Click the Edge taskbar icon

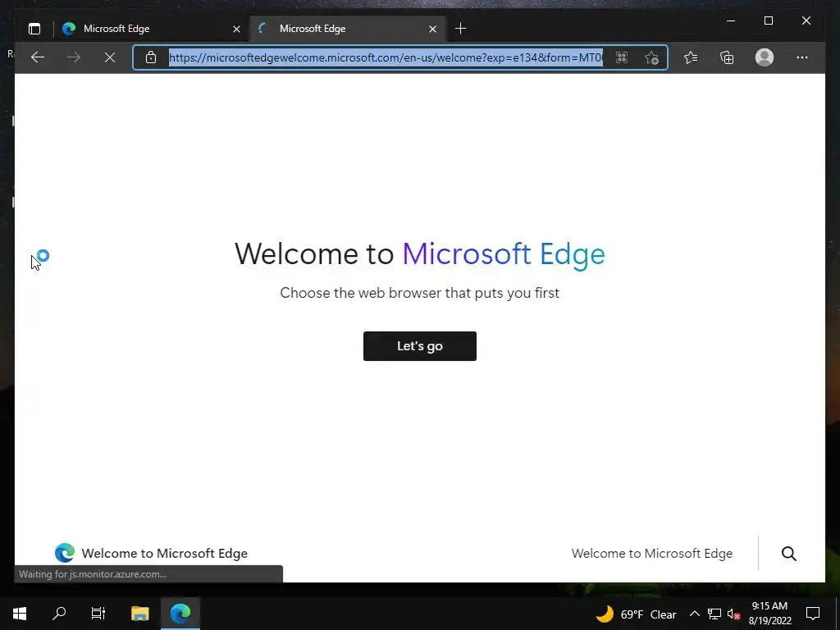180,614
